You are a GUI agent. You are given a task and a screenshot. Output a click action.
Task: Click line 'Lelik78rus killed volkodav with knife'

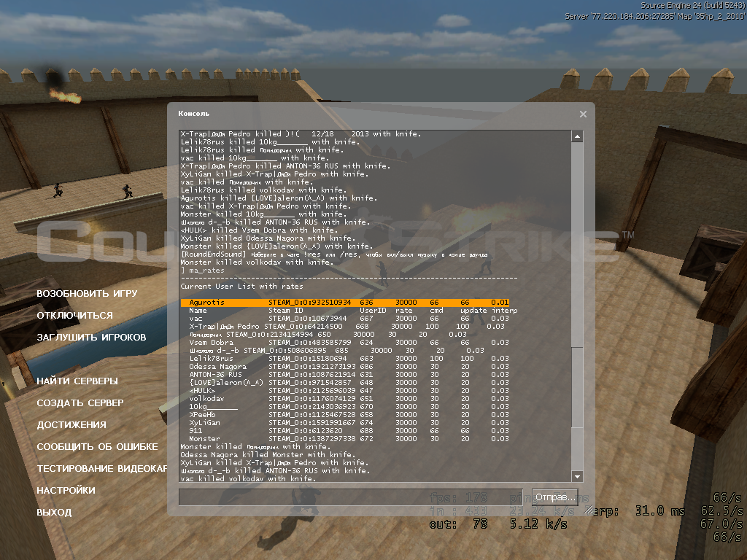[x=263, y=190]
